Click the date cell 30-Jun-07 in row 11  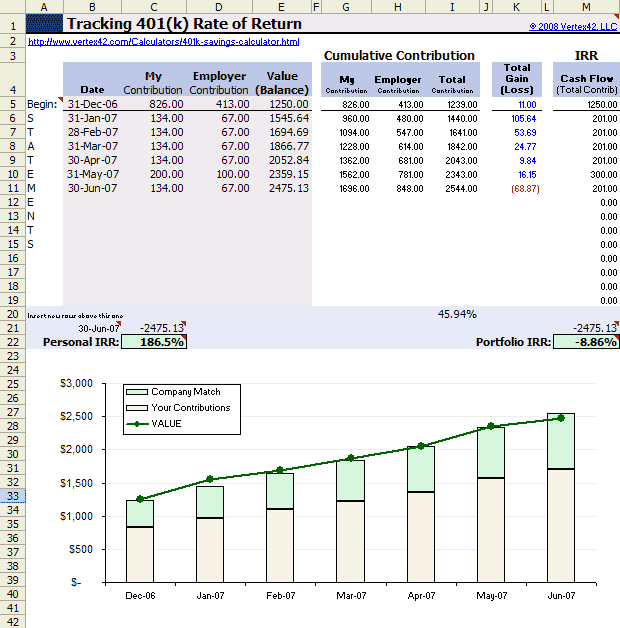92,188
